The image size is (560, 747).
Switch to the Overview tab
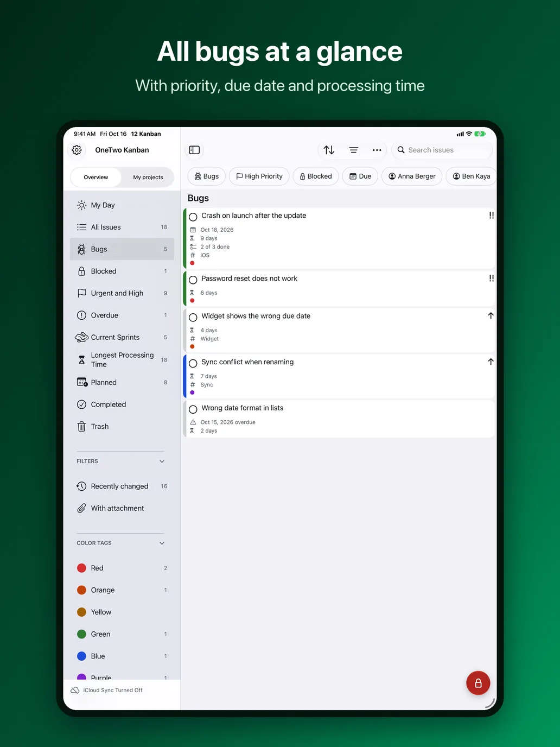96,178
